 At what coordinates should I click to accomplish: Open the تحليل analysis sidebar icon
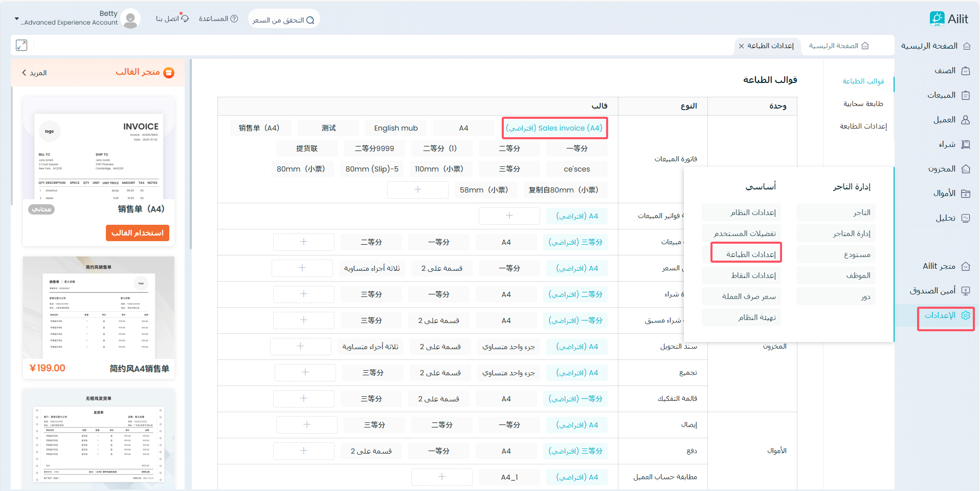tap(966, 218)
